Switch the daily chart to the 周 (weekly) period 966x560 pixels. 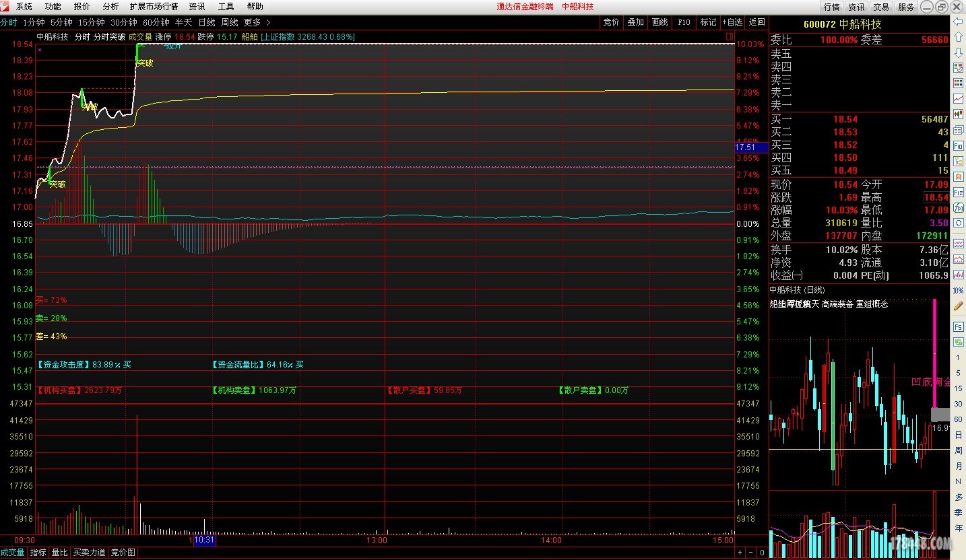click(x=958, y=450)
